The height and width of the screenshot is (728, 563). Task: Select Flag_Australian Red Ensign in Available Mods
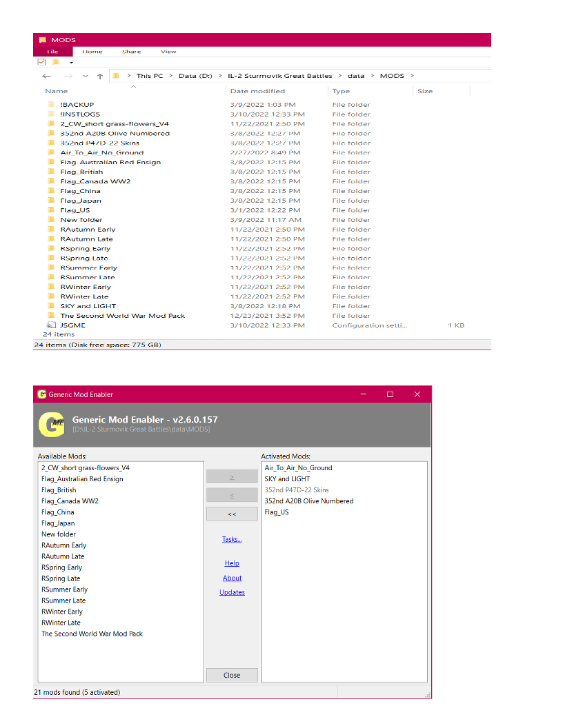pos(82,479)
